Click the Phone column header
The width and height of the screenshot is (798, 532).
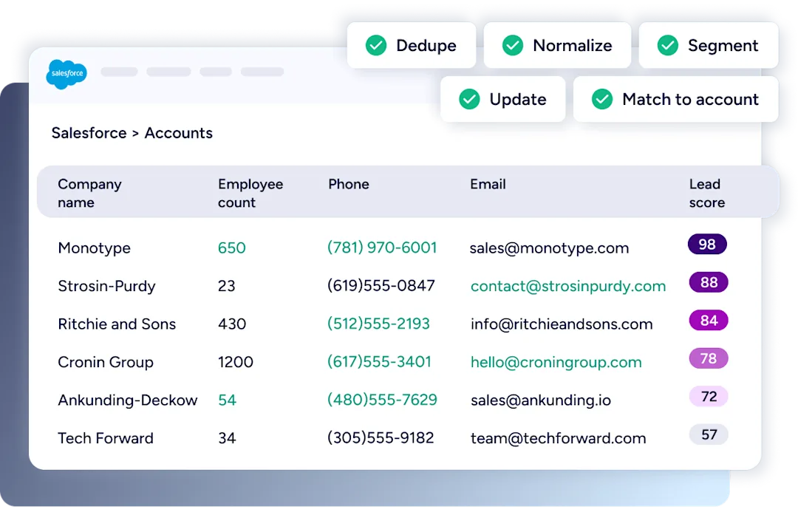[x=349, y=184]
